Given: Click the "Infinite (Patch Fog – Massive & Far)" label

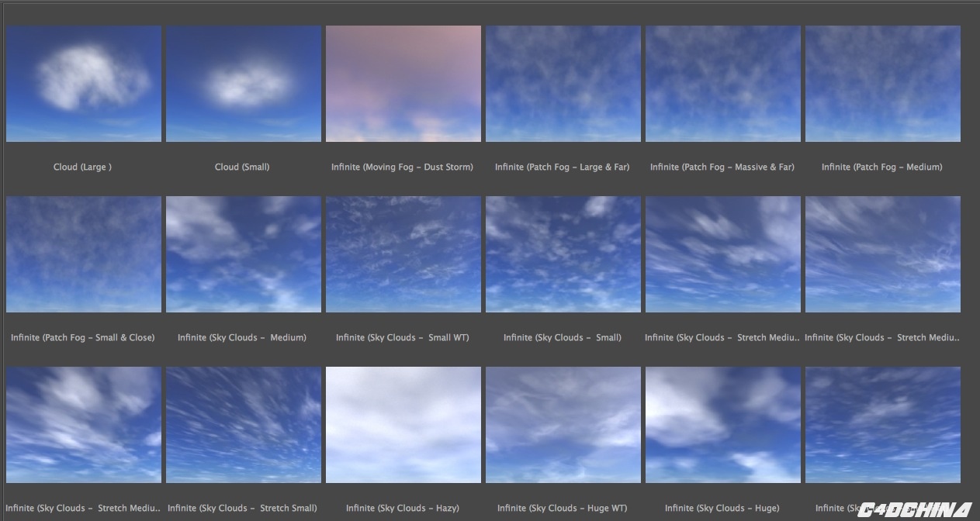Looking at the screenshot, I should 722,167.
